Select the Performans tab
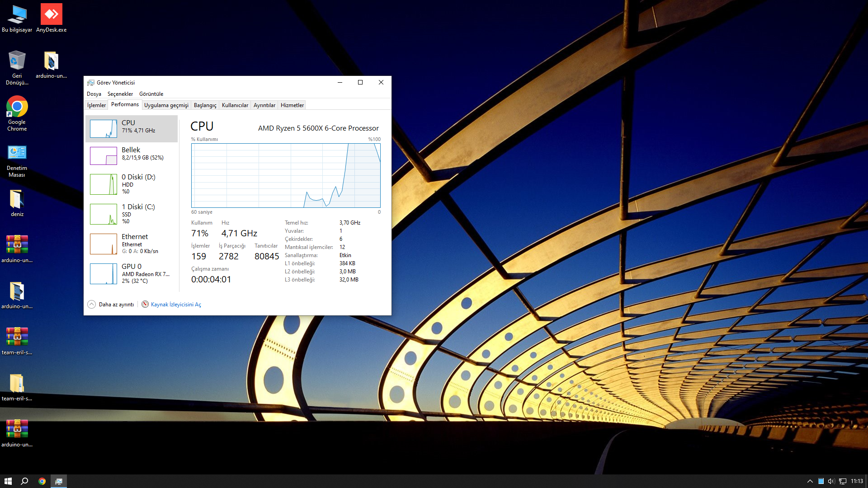The width and height of the screenshot is (868, 488). coord(125,104)
